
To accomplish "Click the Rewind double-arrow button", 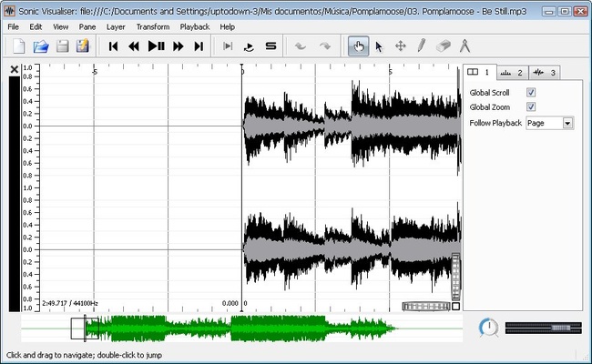I will 134,46.
